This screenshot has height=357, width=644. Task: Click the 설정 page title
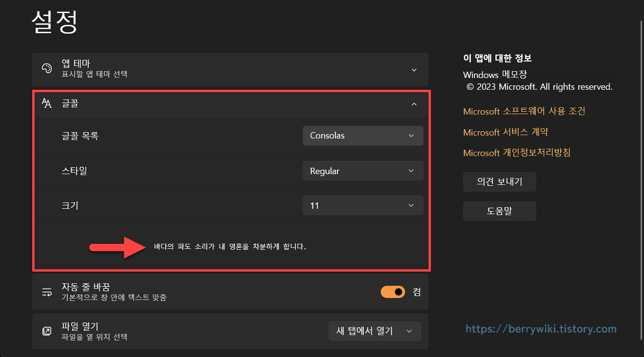pyautogui.click(x=54, y=22)
